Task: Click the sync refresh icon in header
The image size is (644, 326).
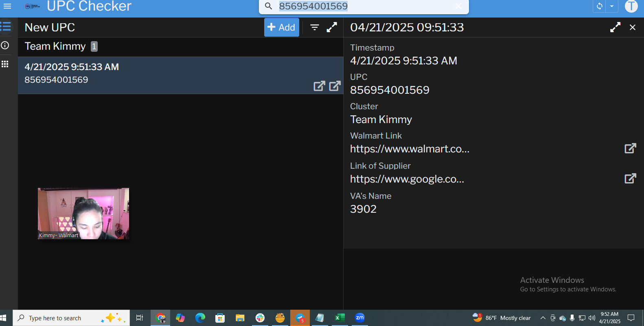Action: pyautogui.click(x=599, y=6)
